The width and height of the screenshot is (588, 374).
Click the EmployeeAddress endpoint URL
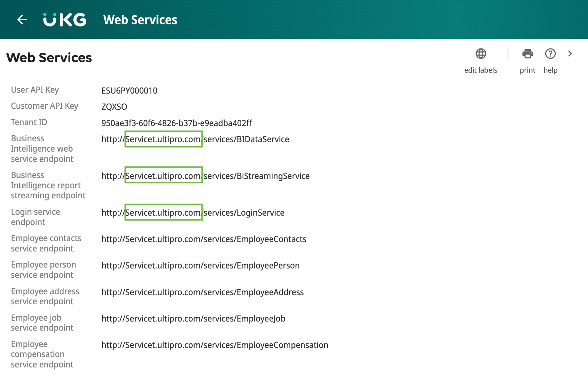click(203, 292)
